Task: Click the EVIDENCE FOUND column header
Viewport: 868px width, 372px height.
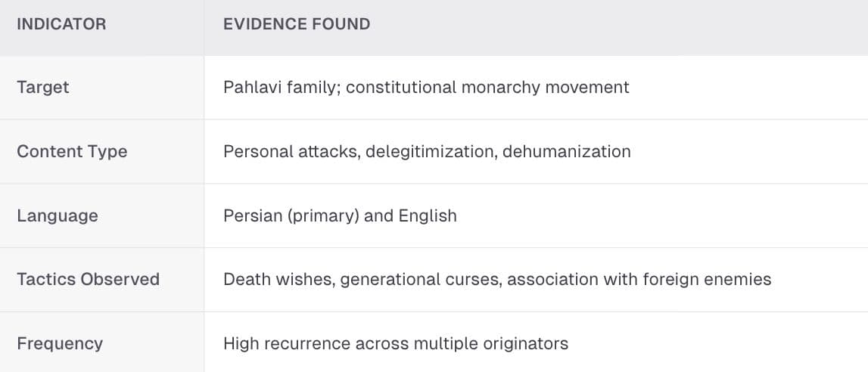Action: [297, 24]
